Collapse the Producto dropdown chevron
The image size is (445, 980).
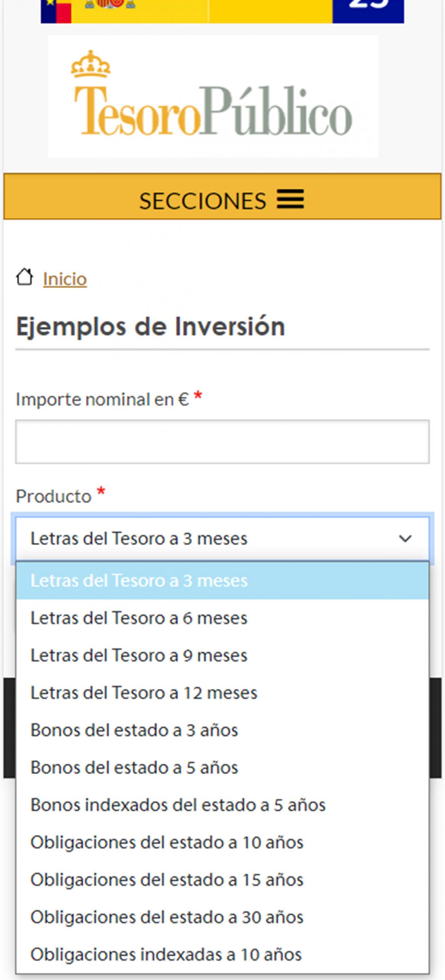(x=405, y=539)
